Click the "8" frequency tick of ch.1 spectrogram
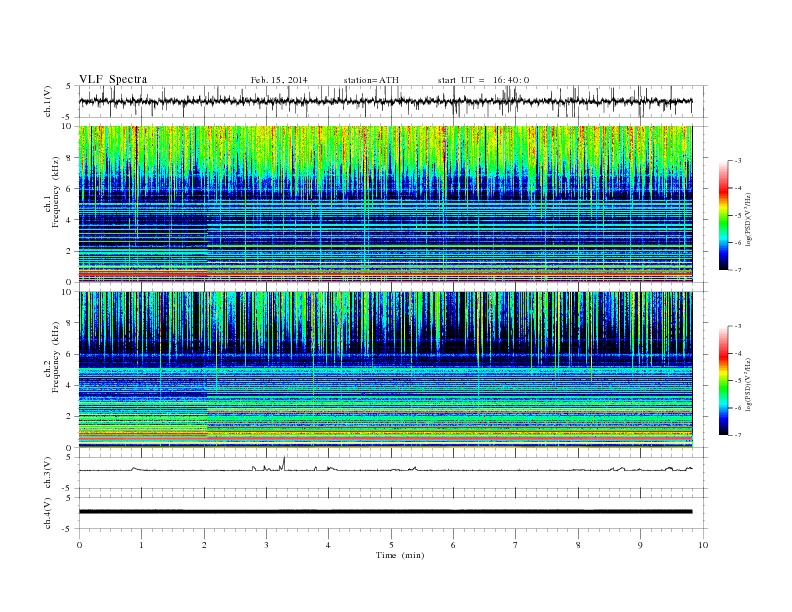The height and width of the screenshot is (612, 792). click(70, 158)
